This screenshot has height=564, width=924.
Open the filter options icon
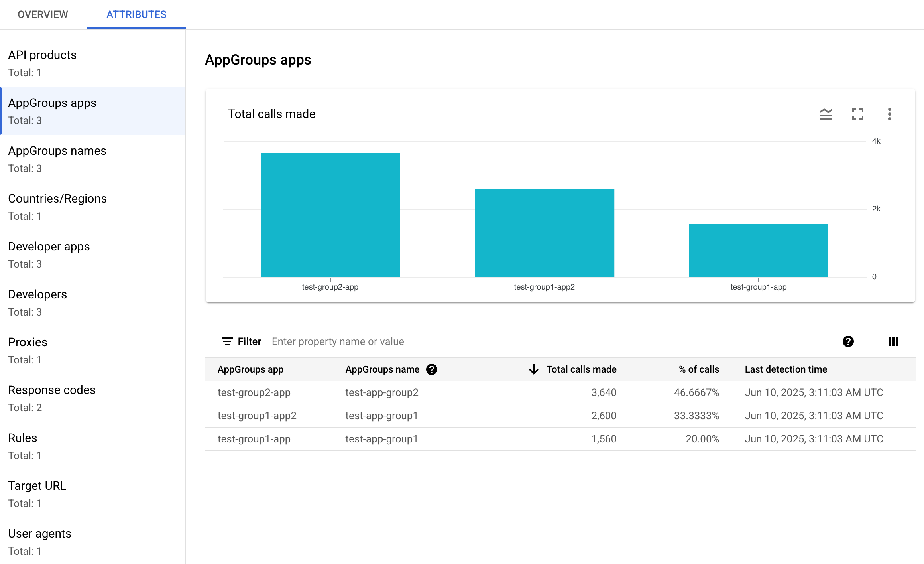tap(226, 341)
